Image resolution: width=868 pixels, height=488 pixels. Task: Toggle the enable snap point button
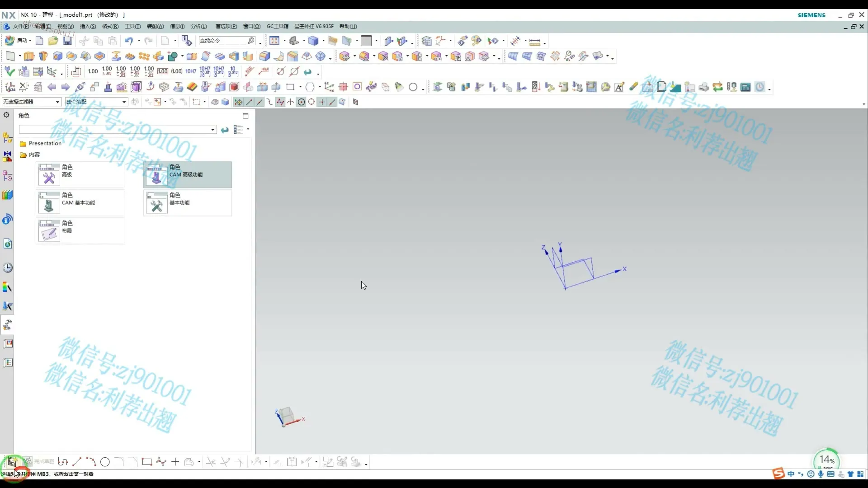coord(238,102)
